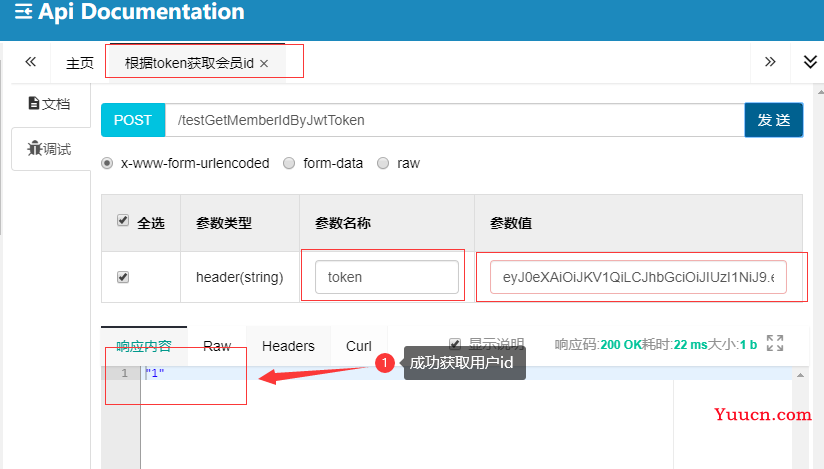Select x-www-form-urlencoded radio option

tap(107, 164)
